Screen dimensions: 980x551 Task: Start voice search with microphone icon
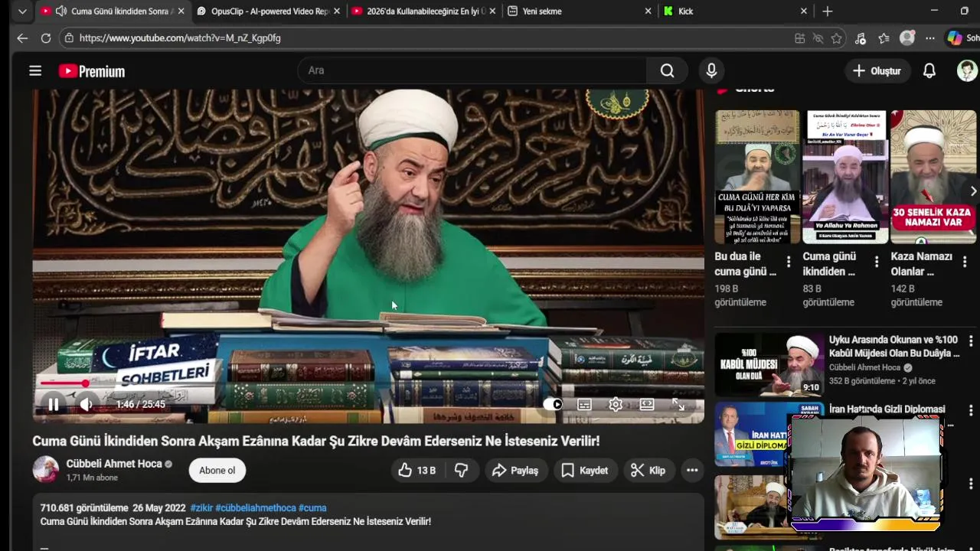(x=711, y=70)
